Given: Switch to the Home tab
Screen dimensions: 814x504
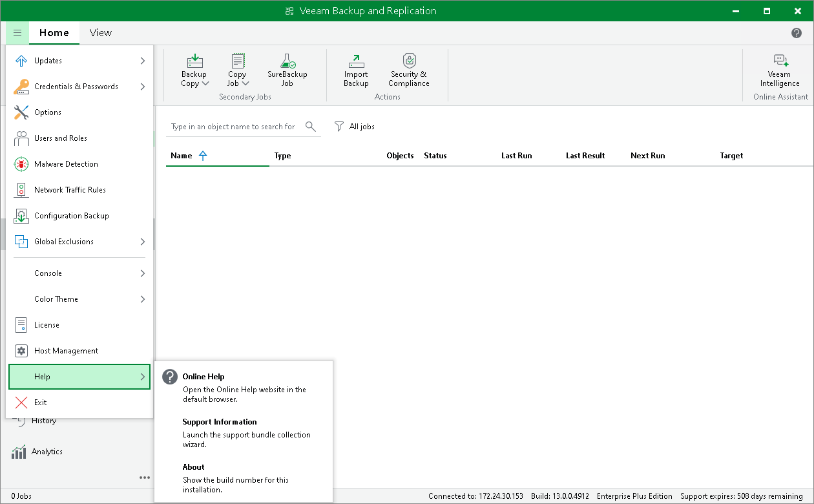Looking at the screenshot, I should point(54,33).
